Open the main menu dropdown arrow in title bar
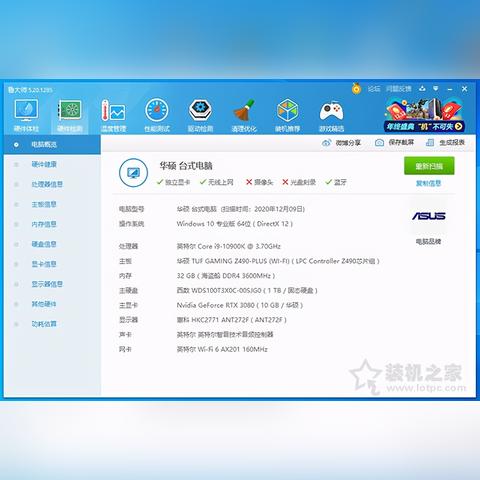The image size is (480, 480). 436,89
